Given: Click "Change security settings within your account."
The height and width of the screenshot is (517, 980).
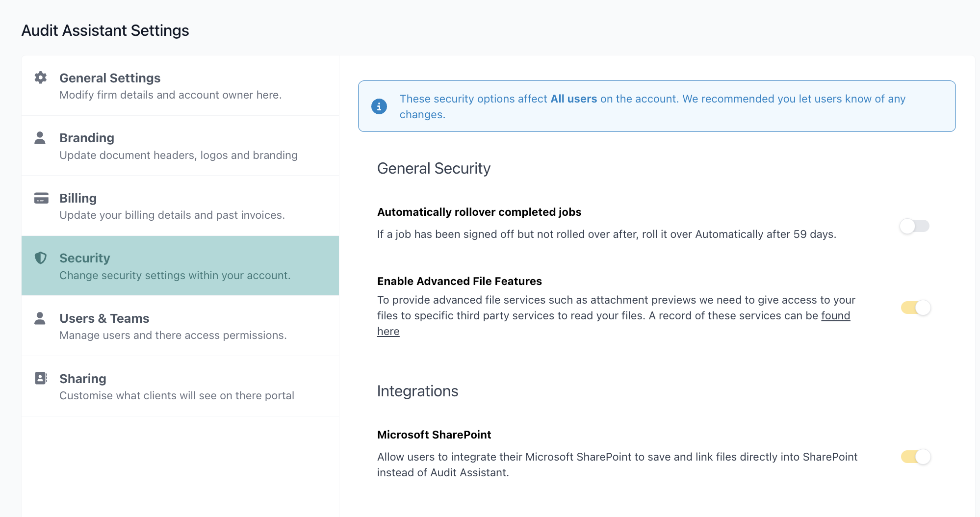Looking at the screenshot, I should tap(175, 275).
